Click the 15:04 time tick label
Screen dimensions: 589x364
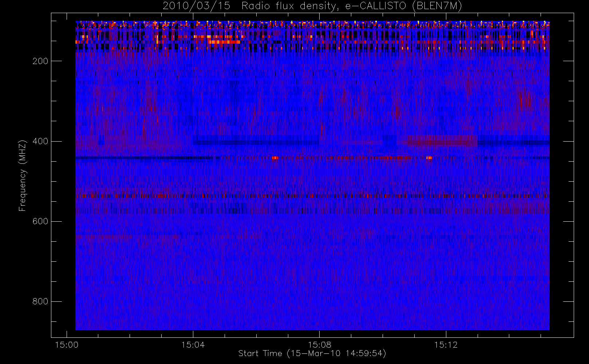pyautogui.click(x=193, y=344)
